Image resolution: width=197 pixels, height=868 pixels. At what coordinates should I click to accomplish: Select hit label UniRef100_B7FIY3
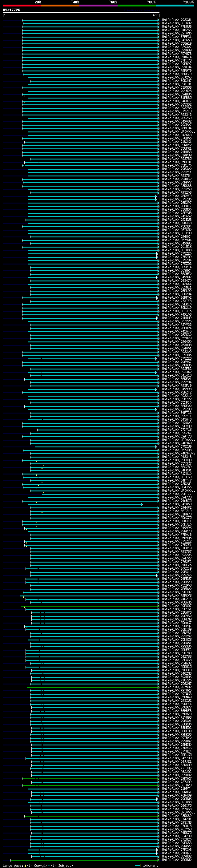click(176, 61)
